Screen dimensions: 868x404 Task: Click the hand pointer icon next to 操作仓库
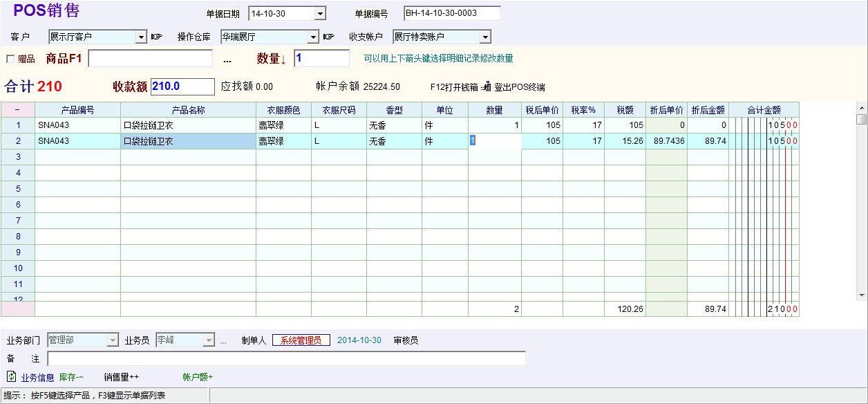(x=329, y=37)
